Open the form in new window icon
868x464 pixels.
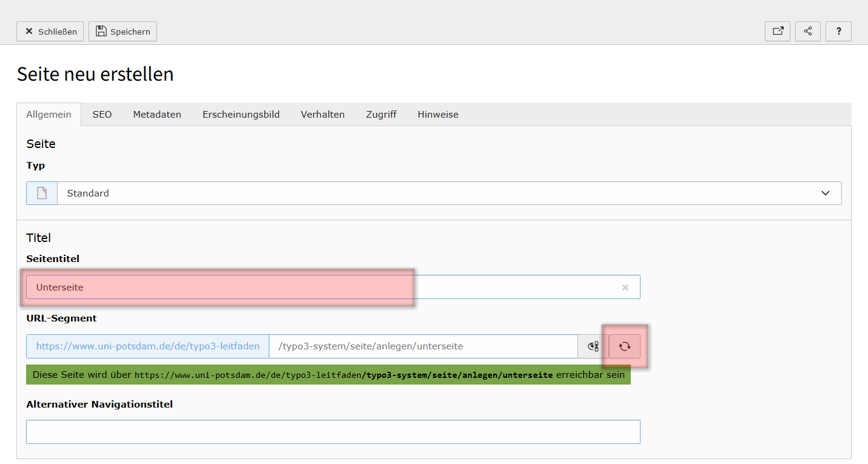777,32
